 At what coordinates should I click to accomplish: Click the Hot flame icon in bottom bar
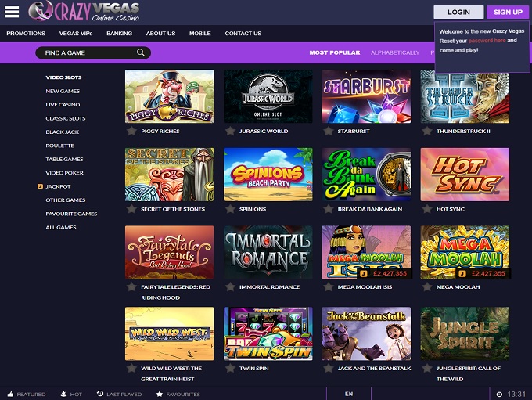[63, 394]
